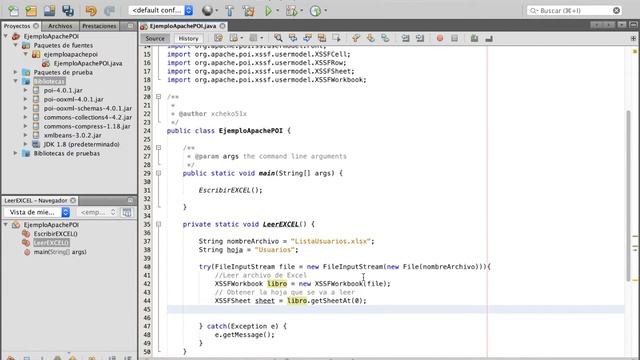
Task: Open the Run Project dropdown arrow
Action: click(x=278, y=11)
